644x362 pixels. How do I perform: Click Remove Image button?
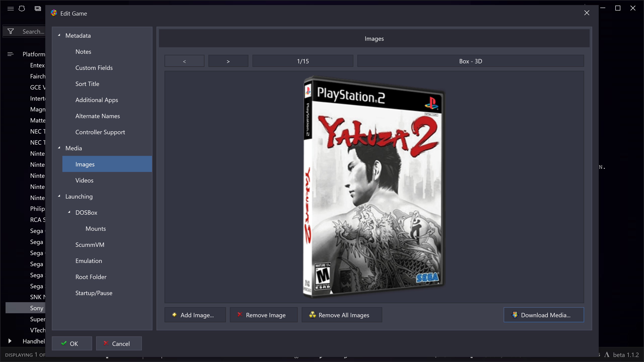point(263,315)
